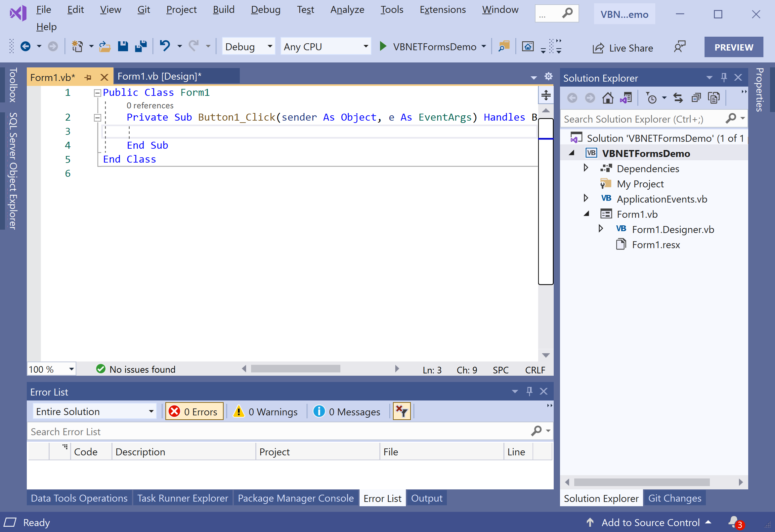Click the editor horizontal scrollbar thumb
Screen dimensions: 775x532
[295, 369]
